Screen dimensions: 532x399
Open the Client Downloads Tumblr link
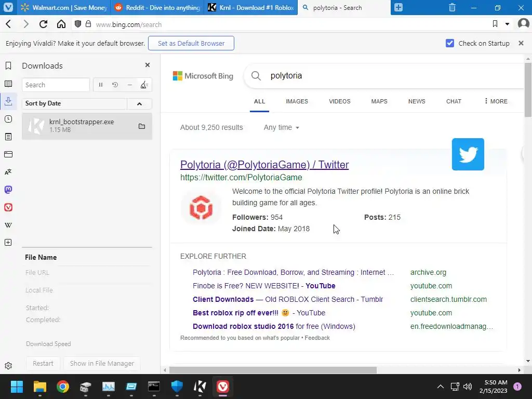[x=288, y=299]
